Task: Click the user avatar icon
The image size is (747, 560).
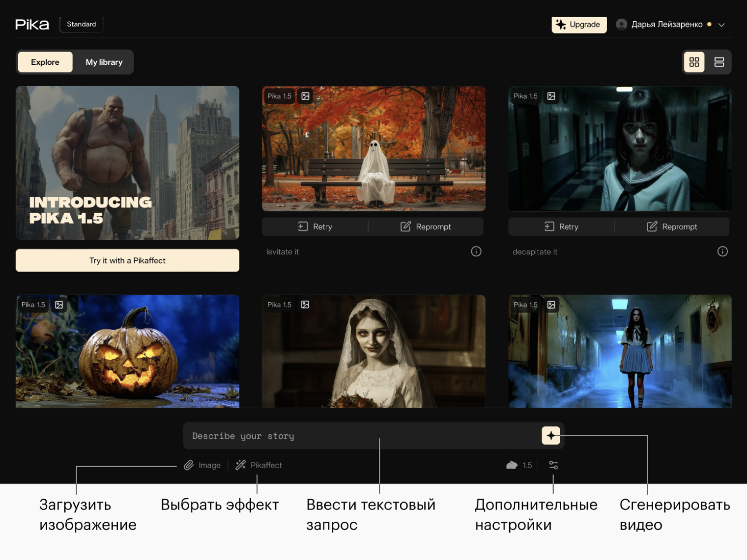Action: [621, 24]
